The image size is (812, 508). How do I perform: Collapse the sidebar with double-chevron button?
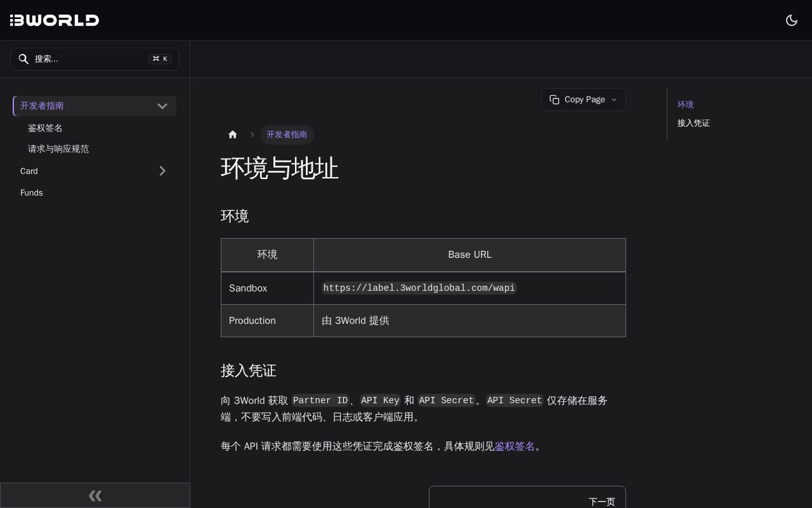[95, 495]
